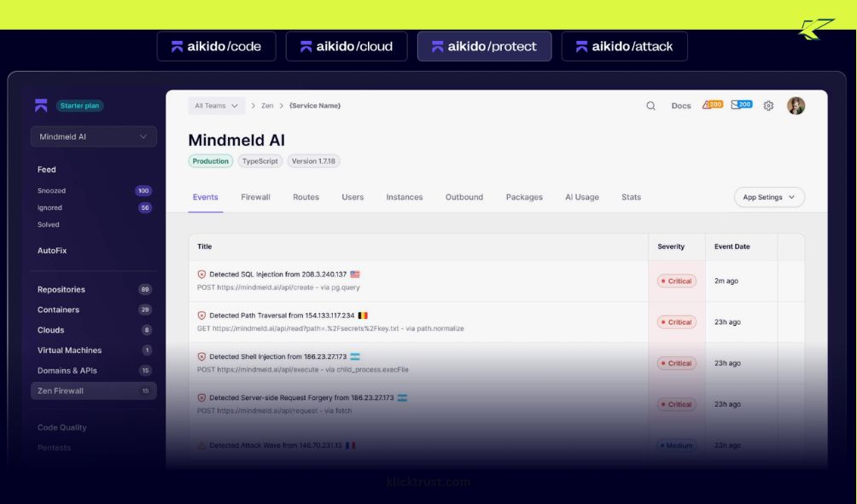Click the United States flag icon
Screen dimensions: 857x504
point(355,275)
